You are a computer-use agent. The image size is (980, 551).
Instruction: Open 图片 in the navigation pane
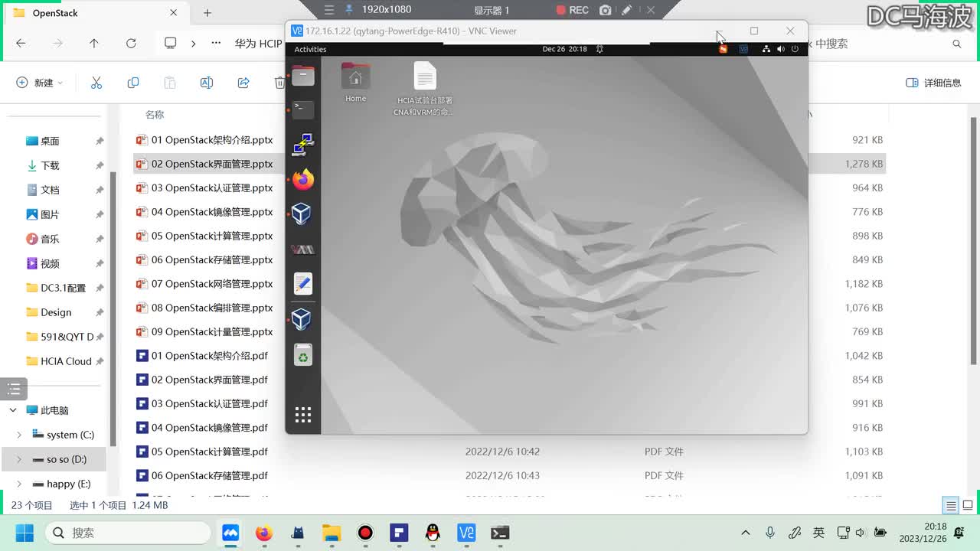(50, 214)
